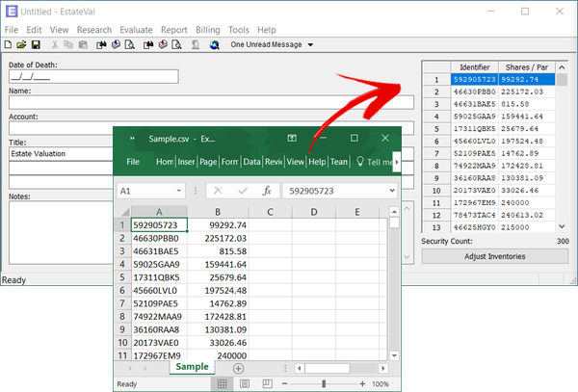Screen dimensions: 578x392
Task: Open the Research menu
Action: coord(94,30)
